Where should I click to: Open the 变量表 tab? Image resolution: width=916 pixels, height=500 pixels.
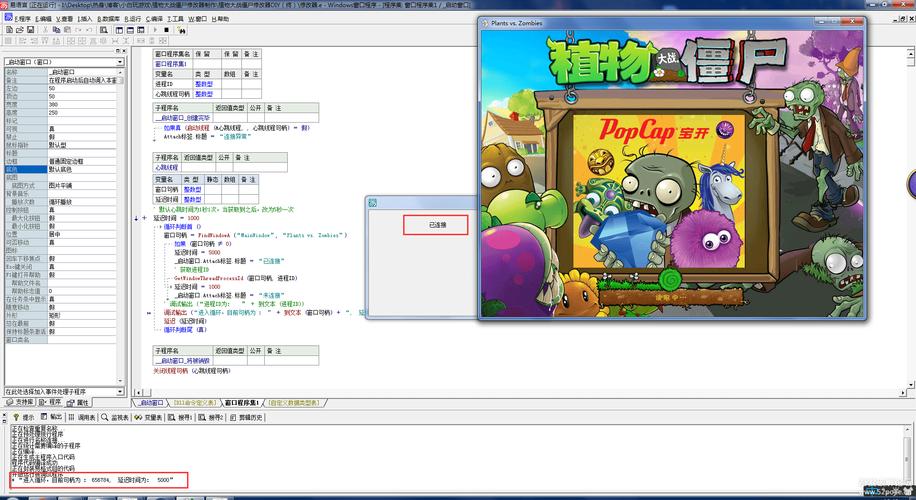(x=148, y=418)
